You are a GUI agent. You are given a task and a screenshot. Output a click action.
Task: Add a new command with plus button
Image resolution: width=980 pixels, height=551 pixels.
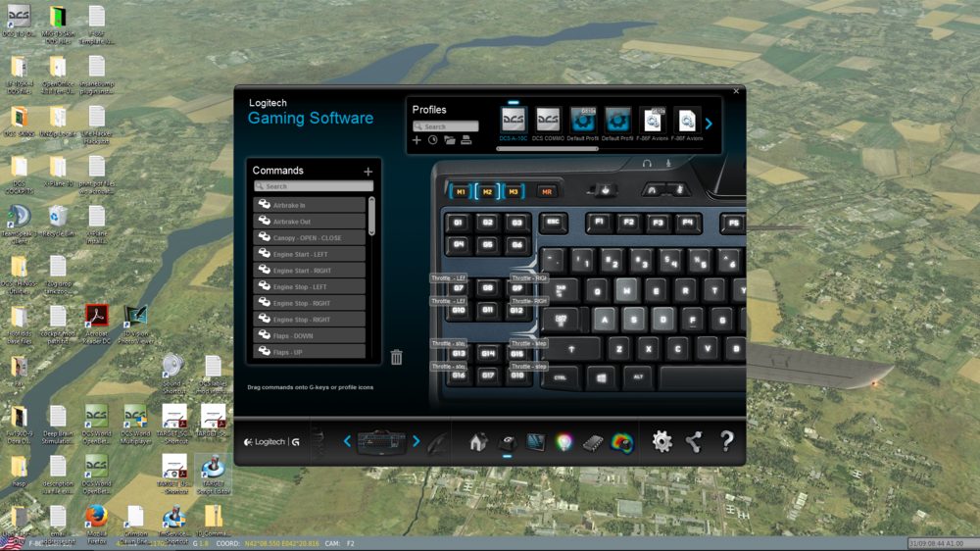tap(368, 172)
